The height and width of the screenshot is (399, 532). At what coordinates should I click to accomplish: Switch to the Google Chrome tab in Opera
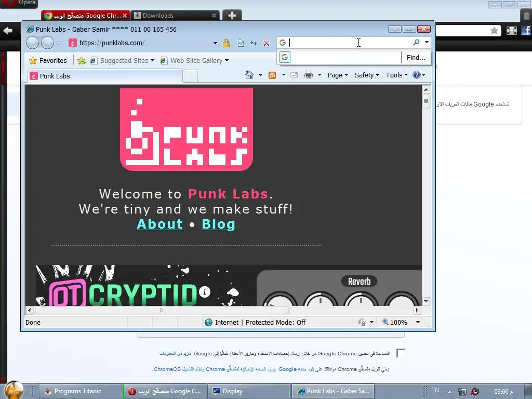point(86,16)
